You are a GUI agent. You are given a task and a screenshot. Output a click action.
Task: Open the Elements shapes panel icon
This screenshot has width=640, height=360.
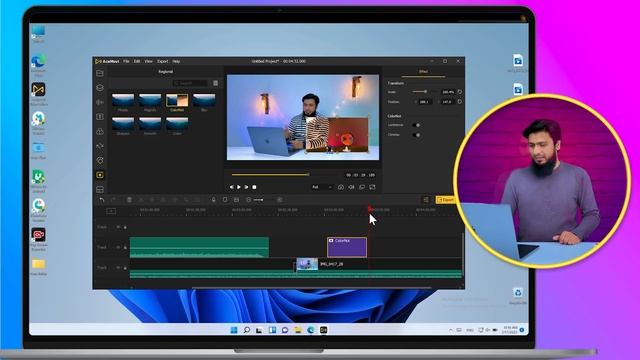pos(100,131)
